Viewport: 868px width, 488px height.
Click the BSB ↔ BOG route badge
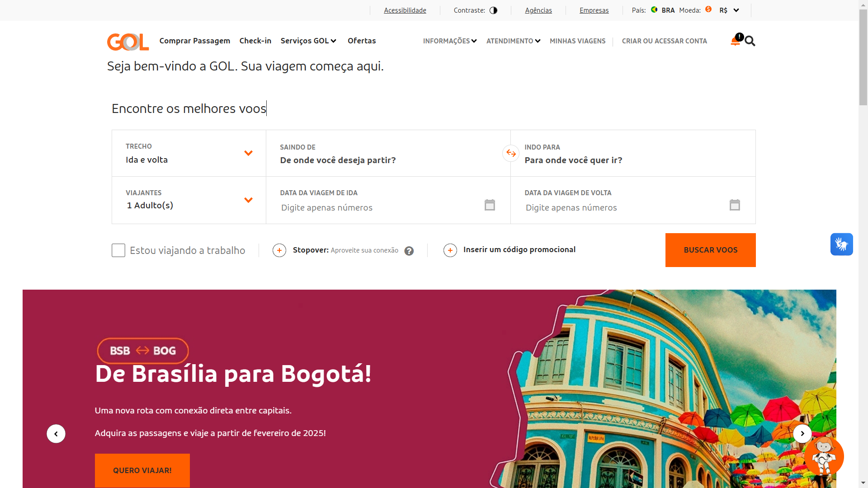pyautogui.click(x=143, y=351)
